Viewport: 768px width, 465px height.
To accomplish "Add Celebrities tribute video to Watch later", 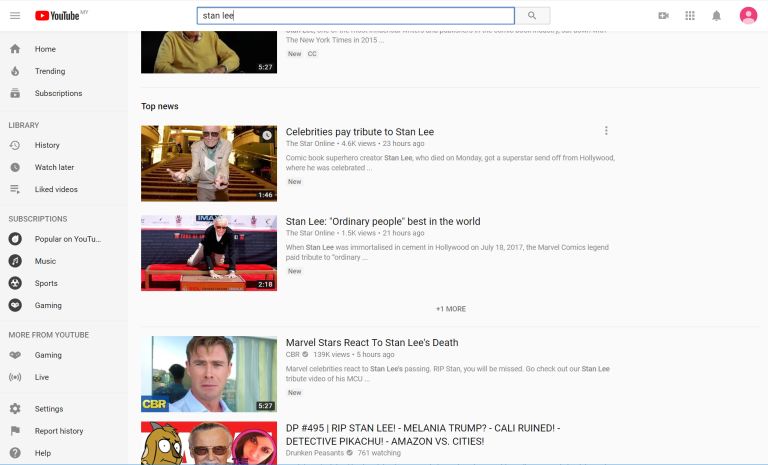I will [x=267, y=135].
